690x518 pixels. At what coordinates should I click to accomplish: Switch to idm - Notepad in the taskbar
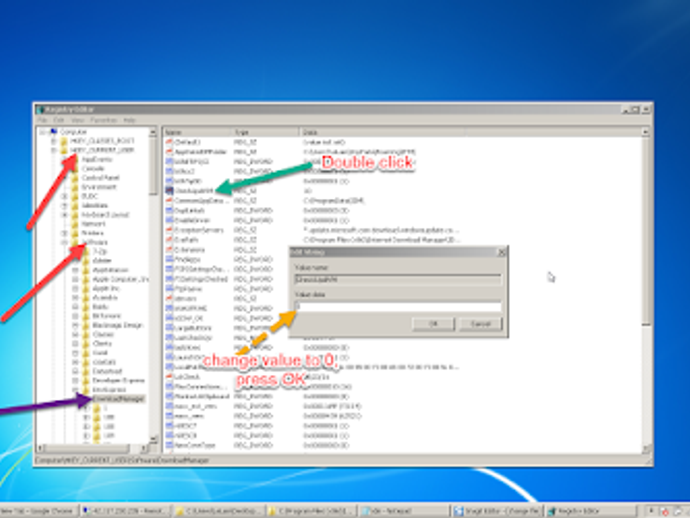403,511
